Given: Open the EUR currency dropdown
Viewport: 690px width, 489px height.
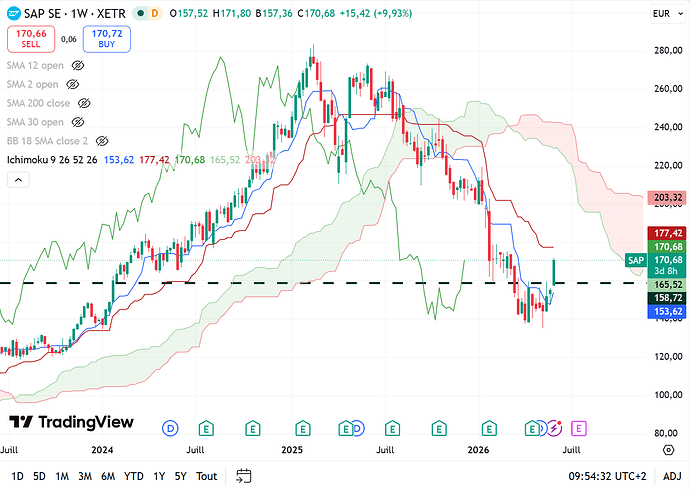Looking at the screenshot, I should point(668,14).
